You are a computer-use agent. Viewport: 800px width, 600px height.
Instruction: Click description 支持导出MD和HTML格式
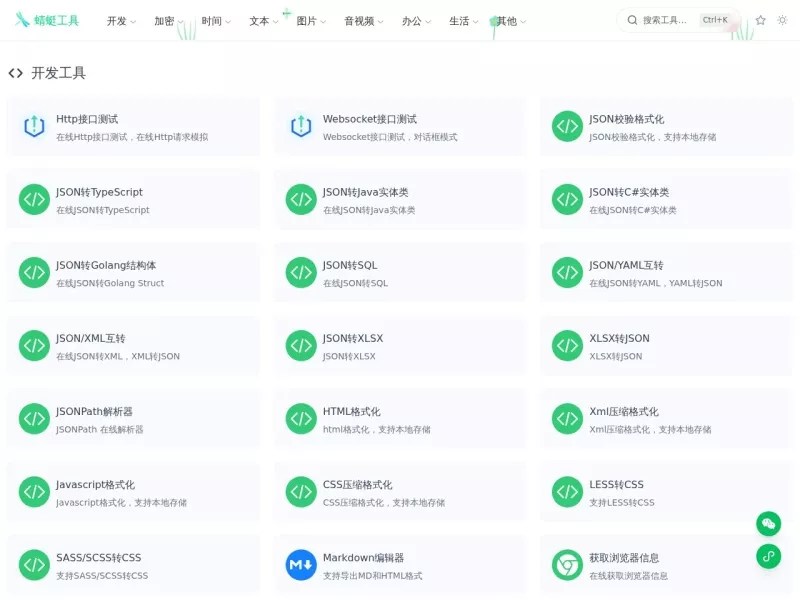click(372, 576)
